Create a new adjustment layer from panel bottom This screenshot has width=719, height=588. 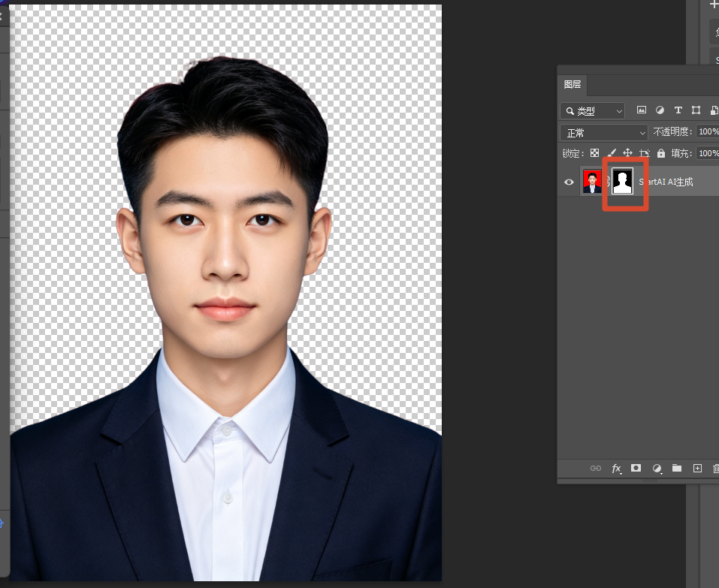click(x=657, y=469)
